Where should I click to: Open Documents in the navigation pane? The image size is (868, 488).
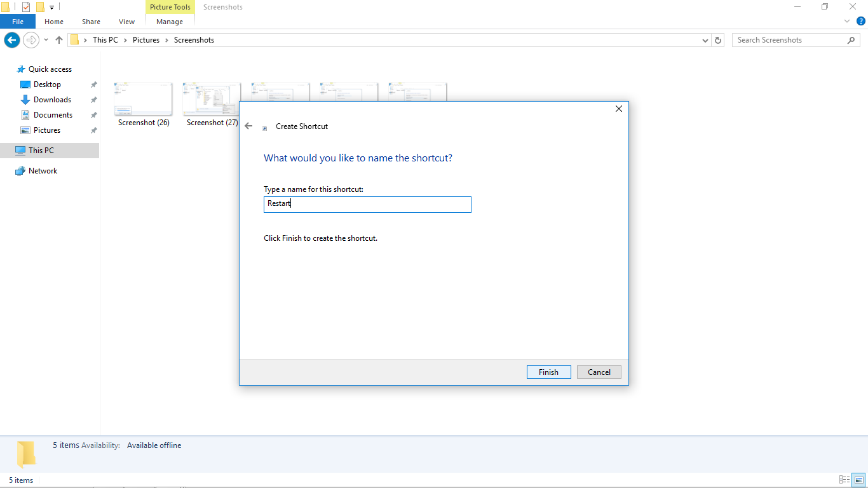click(53, 115)
